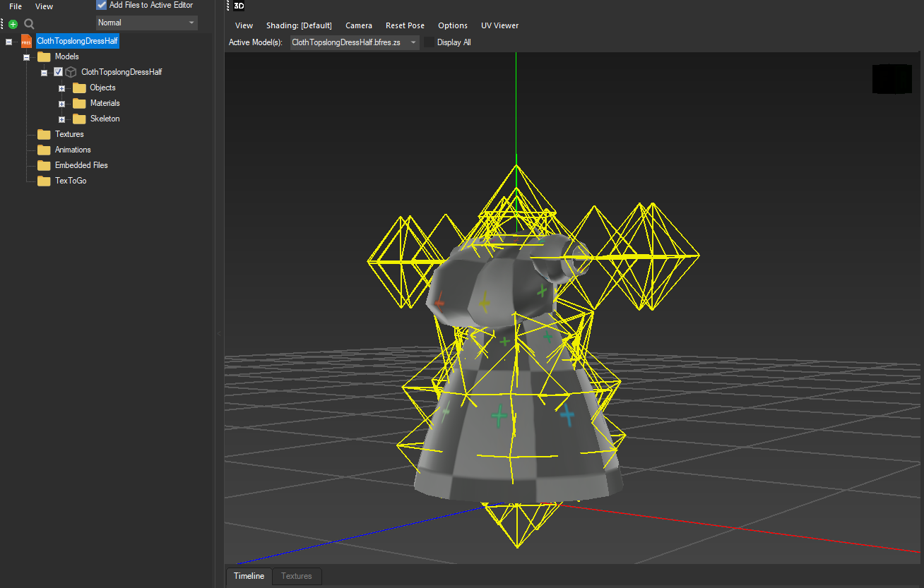Expand the Objects tree node

click(x=61, y=88)
